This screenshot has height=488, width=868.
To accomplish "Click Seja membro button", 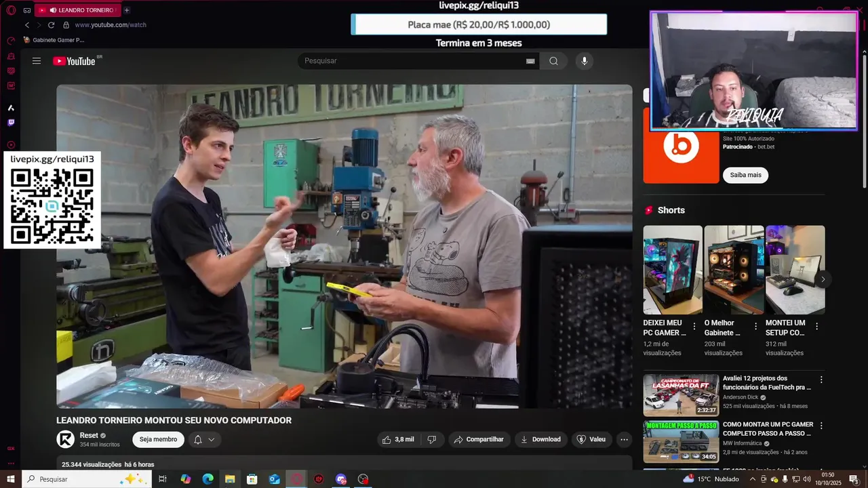I will point(158,439).
